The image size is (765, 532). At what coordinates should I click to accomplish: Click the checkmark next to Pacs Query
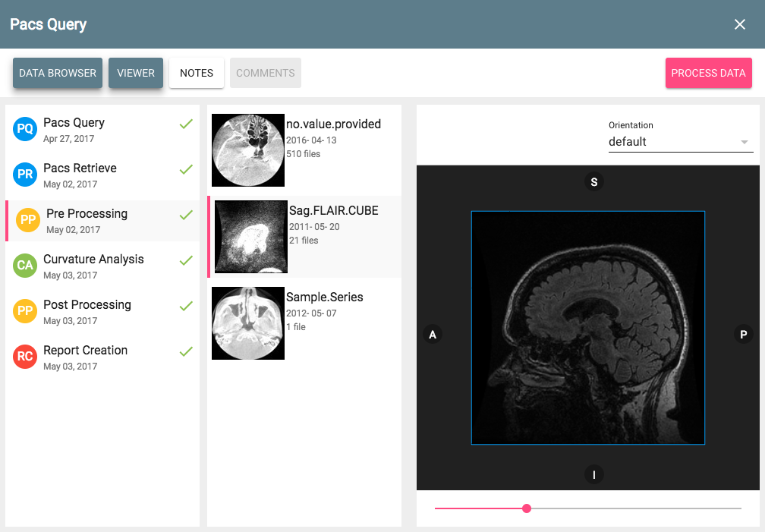[186, 124]
